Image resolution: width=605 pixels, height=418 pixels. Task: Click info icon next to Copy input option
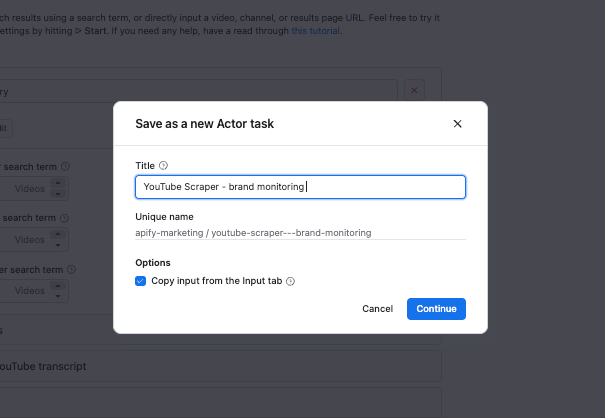(x=290, y=281)
